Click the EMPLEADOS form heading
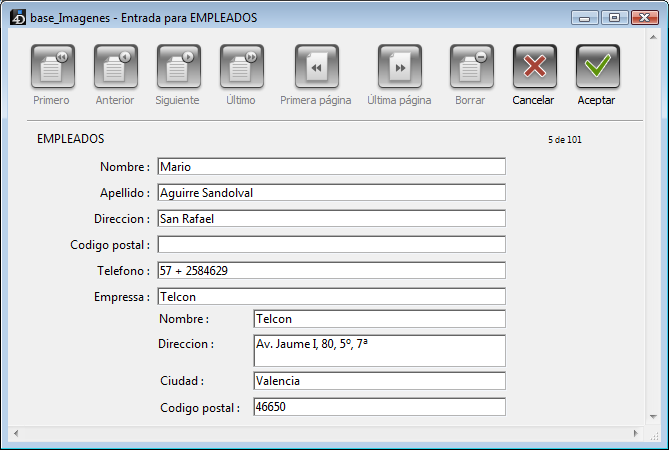 tap(70, 139)
